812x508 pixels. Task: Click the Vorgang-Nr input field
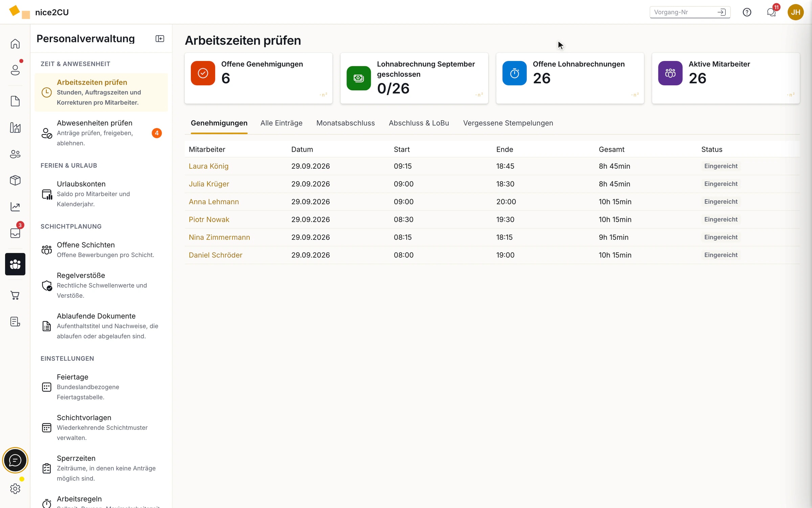tap(683, 12)
